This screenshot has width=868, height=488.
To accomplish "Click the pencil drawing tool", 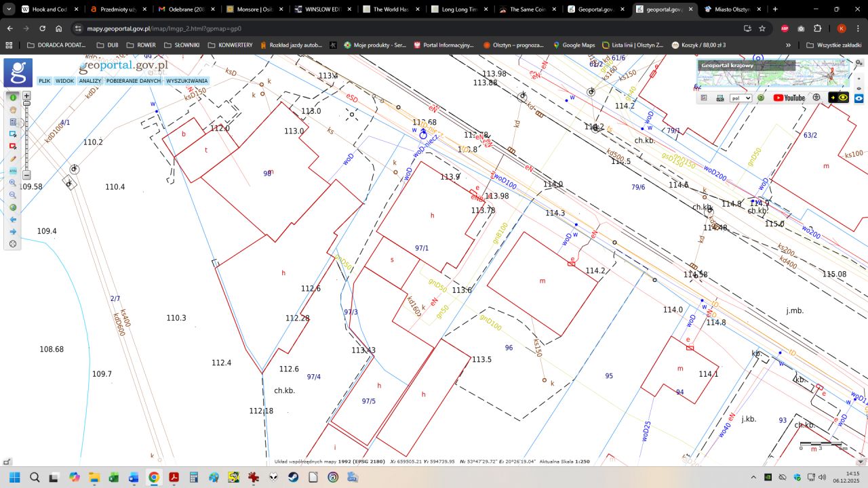I will 13,159.
